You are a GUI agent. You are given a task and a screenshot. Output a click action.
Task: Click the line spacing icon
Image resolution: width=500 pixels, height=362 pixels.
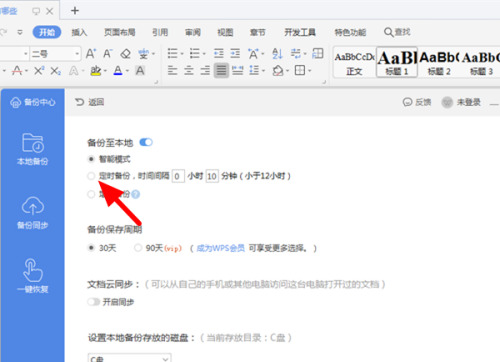254,70
